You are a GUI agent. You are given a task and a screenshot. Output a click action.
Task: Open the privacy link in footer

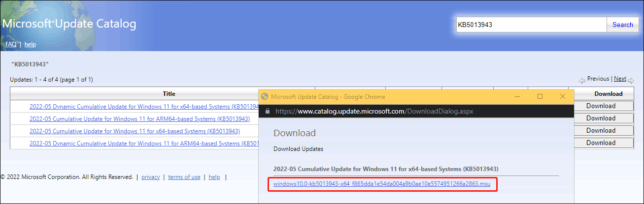point(151,177)
